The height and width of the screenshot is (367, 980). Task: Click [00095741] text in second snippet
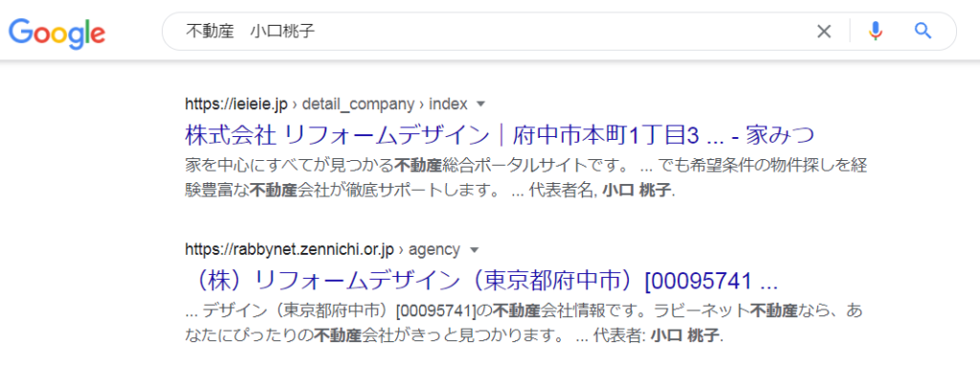pos(436,310)
